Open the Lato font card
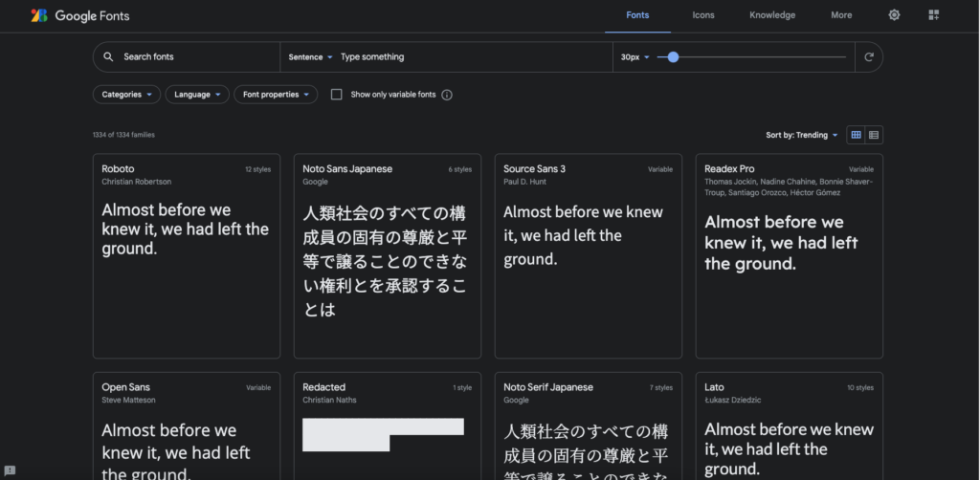Screen dimensions: 980x480 click(x=790, y=426)
